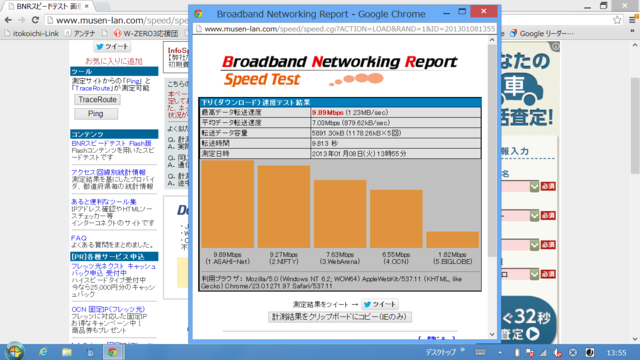Image resolution: width=640 pixels, height=360 pixels.
Task: Click the ツイート button in left sidebar
Action: tap(112, 47)
